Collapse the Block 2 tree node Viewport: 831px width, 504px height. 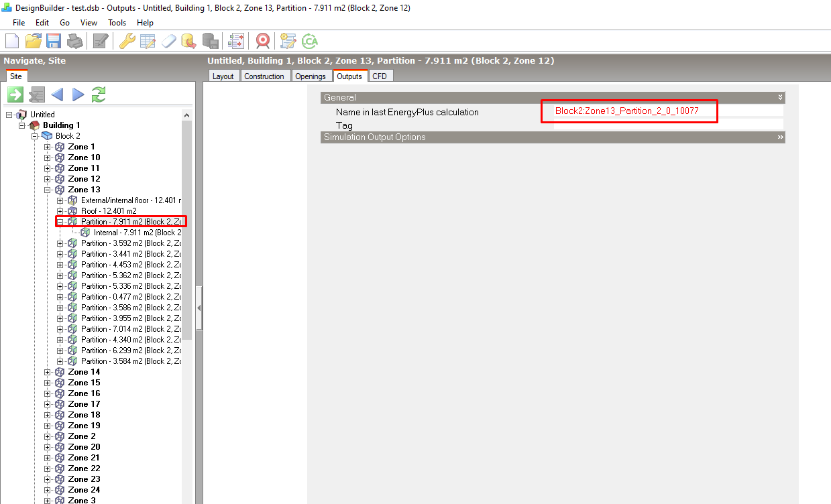click(x=35, y=136)
